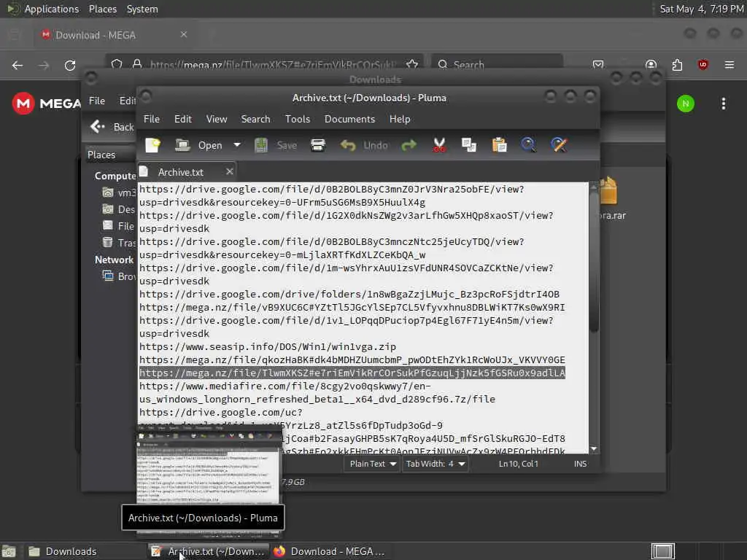Screen dimensions: 747x560
Task: Click the mediafire.com longhorn link line
Action: pos(317,393)
